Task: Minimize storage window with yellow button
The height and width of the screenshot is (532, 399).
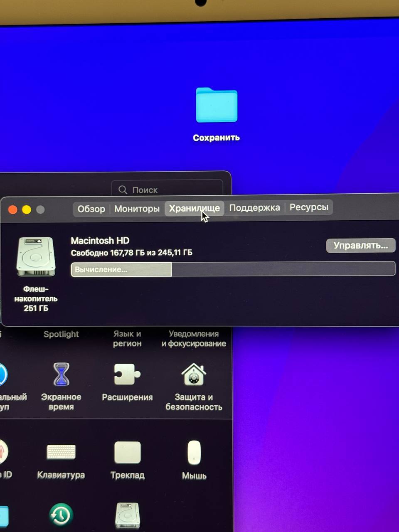Action: tap(27, 209)
